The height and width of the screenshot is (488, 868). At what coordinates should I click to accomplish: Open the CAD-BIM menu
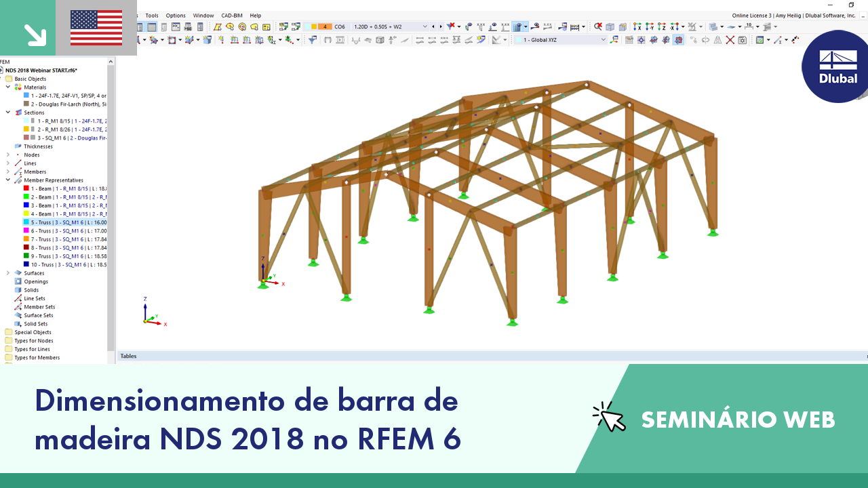coord(232,15)
